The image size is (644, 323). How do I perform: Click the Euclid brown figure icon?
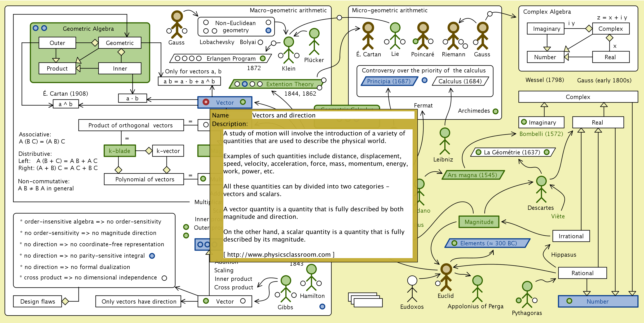coord(446,277)
